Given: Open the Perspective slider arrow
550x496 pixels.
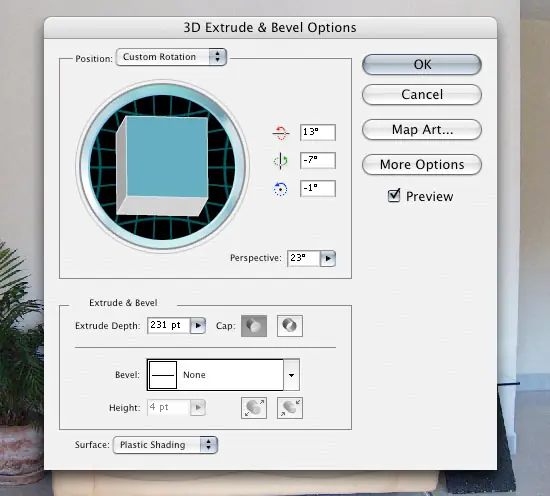Looking at the screenshot, I should pos(328,259).
